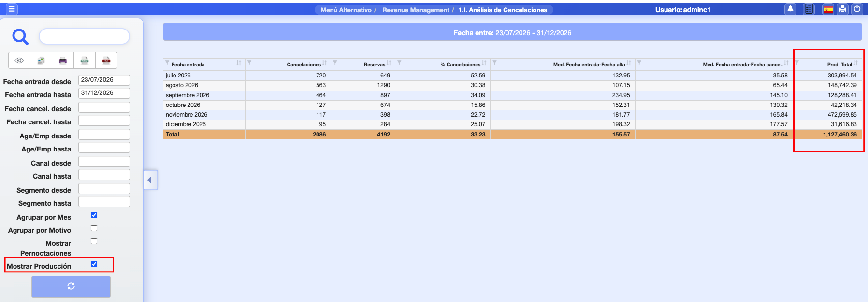Sort by Reservas column
Screen dimensions: 868x302
pyautogui.click(x=389, y=63)
